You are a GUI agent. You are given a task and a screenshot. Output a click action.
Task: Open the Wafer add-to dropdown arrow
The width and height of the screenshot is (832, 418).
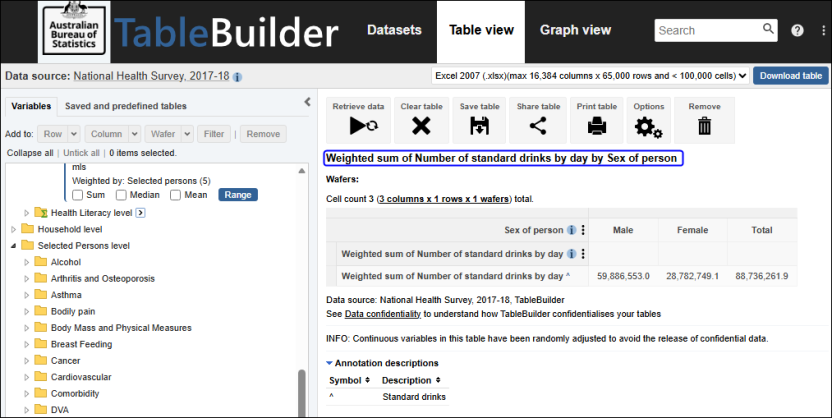click(x=187, y=134)
